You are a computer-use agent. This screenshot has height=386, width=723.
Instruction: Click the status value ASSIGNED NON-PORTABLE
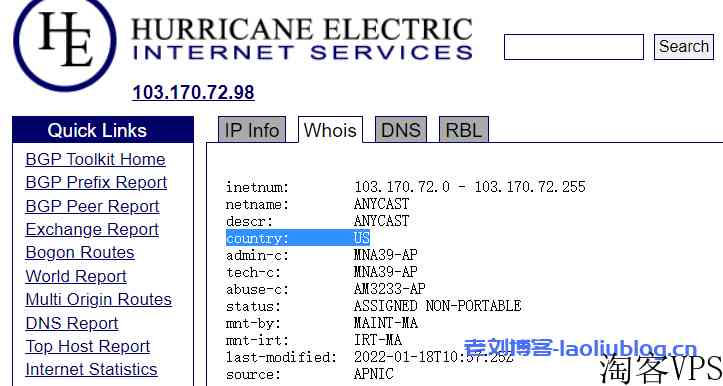[438, 306]
